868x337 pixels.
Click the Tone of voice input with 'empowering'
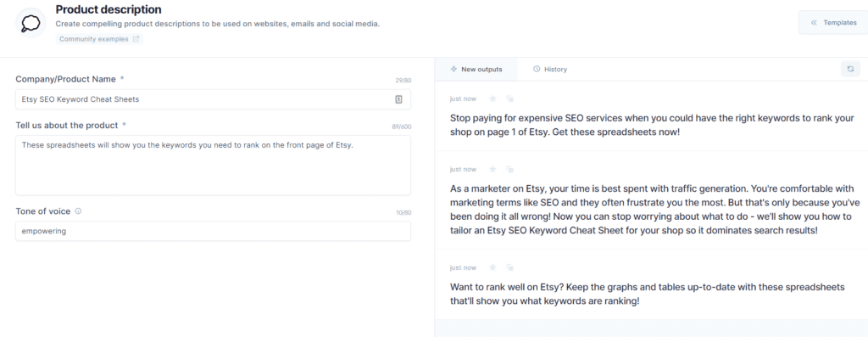click(213, 231)
